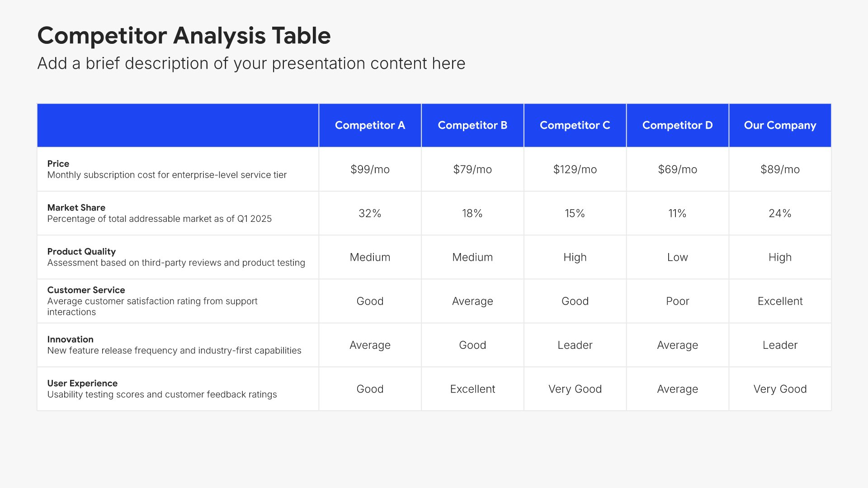This screenshot has width=868, height=488.
Task: Select Our Company's Excellent service cell
Action: 780,301
